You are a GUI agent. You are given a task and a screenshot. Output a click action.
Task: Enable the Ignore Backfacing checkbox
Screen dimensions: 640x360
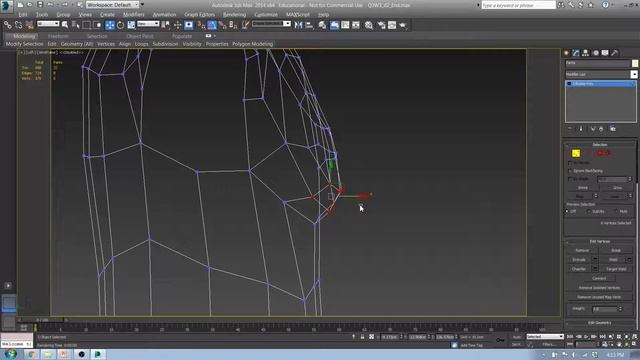[570, 171]
